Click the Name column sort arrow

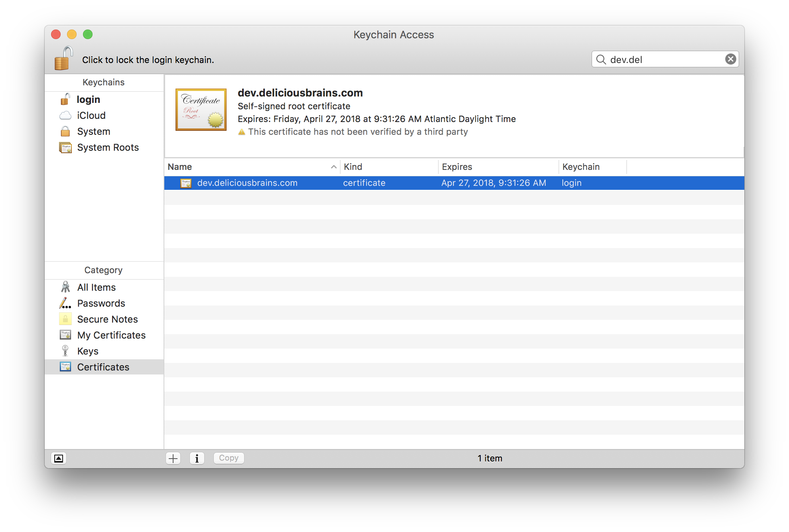tap(334, 167)
